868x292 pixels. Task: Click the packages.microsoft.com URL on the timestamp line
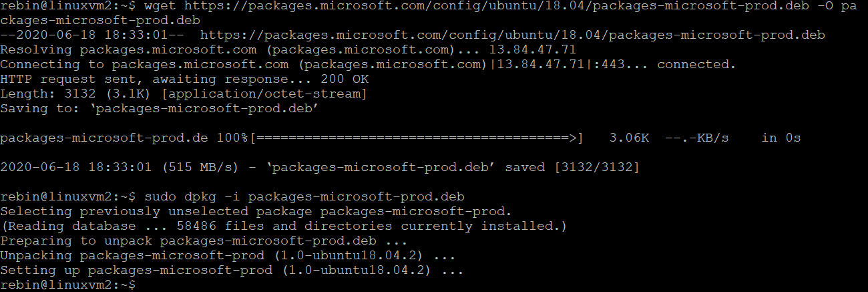pos(512,35)
